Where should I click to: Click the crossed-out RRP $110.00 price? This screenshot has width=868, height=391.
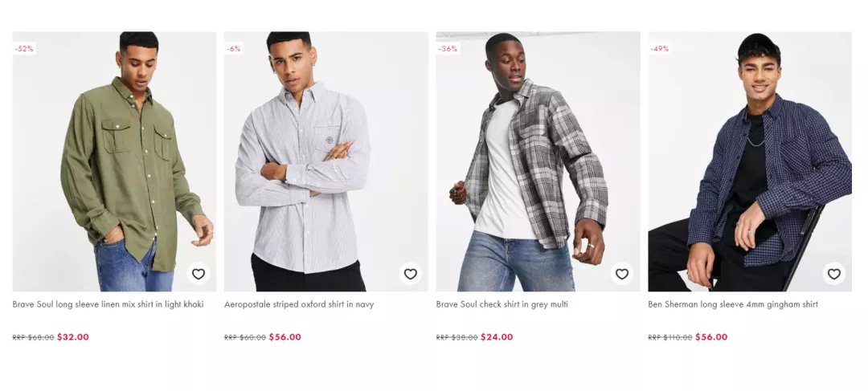pos(670,337)
